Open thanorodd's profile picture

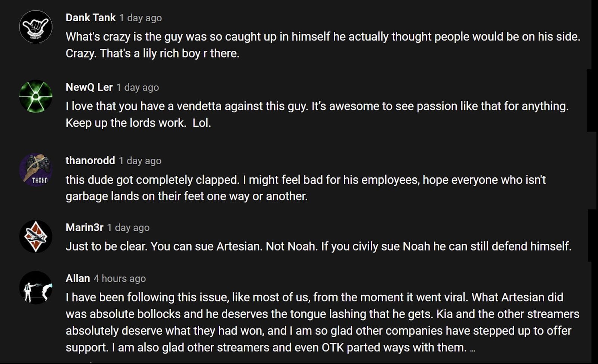coord(36,170)
